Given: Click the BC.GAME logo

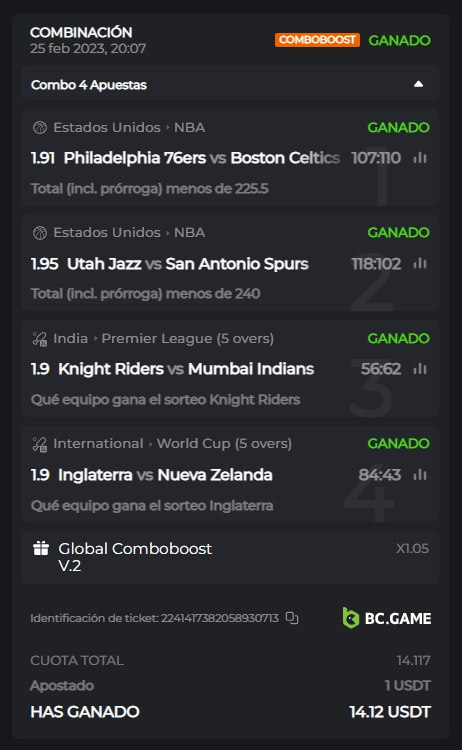Looking at the screenshot, I should 386,618.
